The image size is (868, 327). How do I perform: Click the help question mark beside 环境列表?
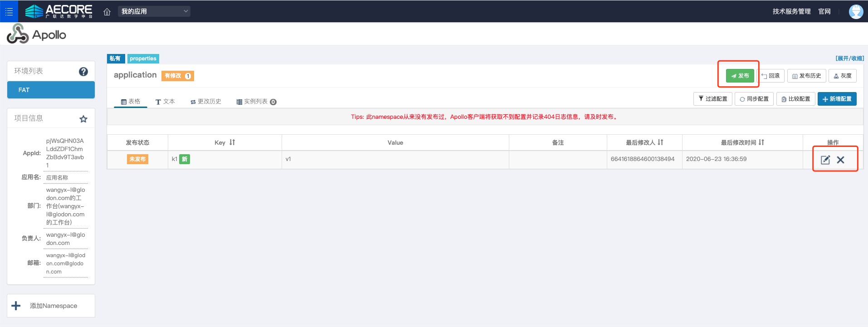point(83,72)
